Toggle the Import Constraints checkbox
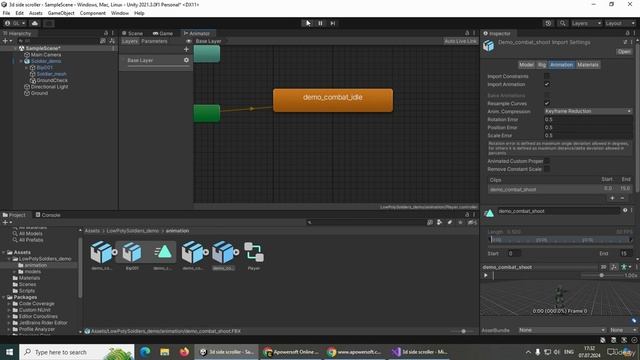The width and height of the screenshot is (640, 360). click(547, 76)
